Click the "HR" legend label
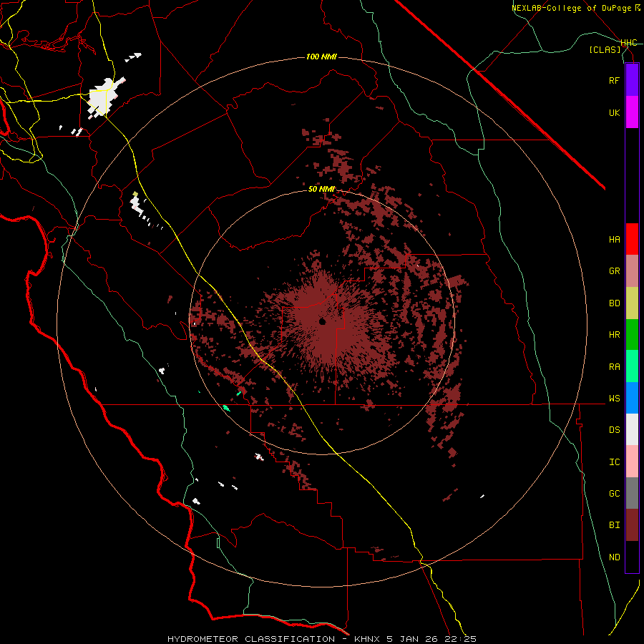Image resolution: width=644 pixels, height=644 pixels. [x=614, y=335]
